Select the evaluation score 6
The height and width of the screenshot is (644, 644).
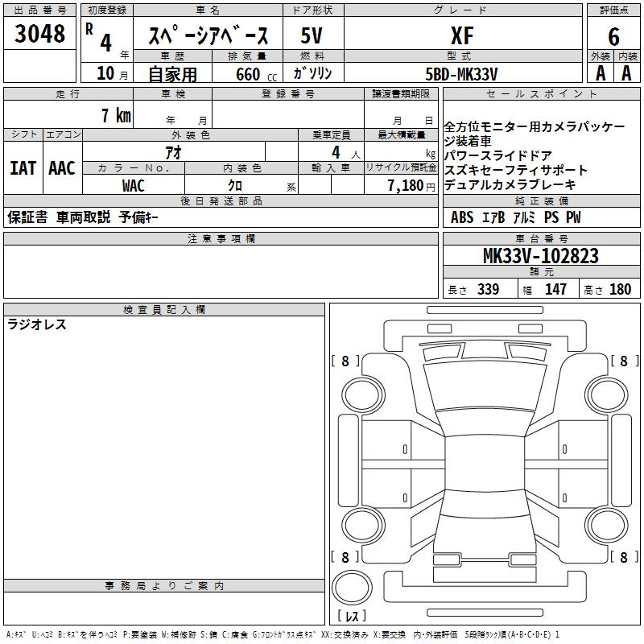(614, 35)
